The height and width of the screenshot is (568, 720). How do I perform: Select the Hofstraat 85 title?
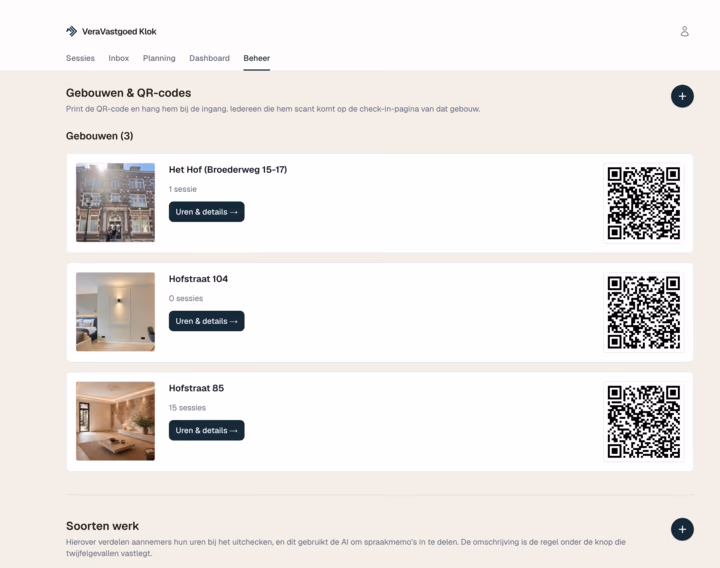pos(197,388)
